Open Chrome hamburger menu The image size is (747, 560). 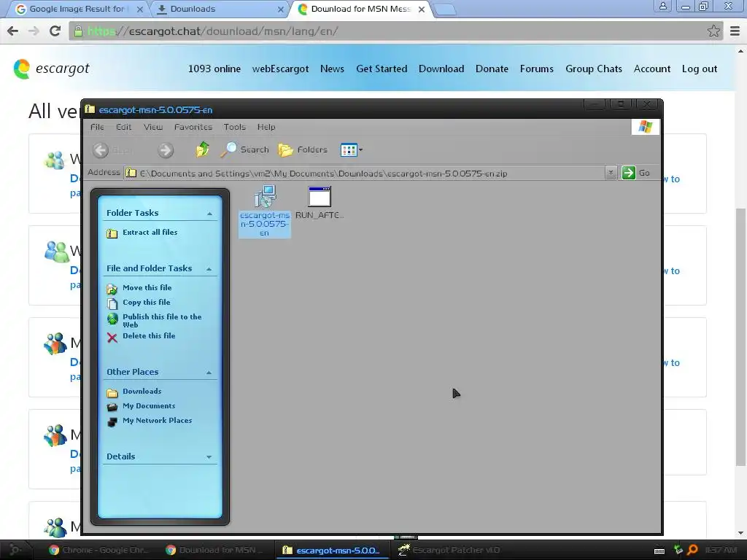click(735, 31)
